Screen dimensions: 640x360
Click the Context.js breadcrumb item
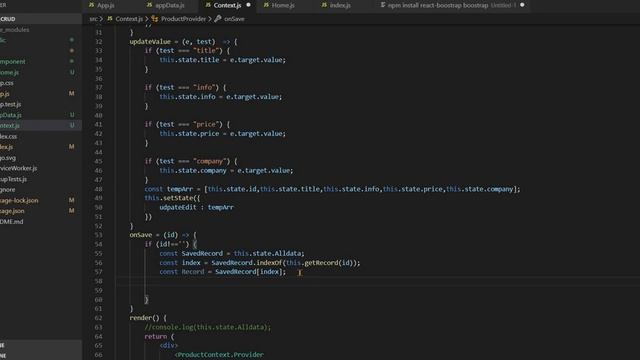pos(129,19)
